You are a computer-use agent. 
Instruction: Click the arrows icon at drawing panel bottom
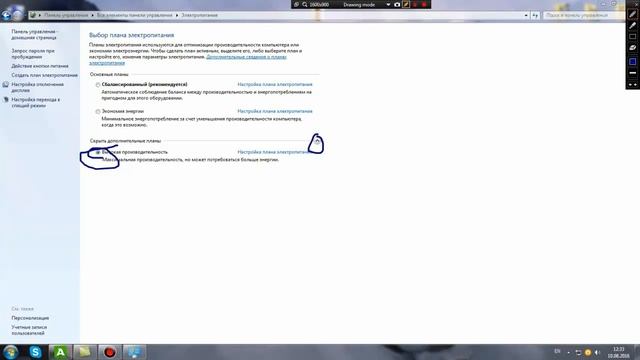pyautogui.click(x=633, y=84)
